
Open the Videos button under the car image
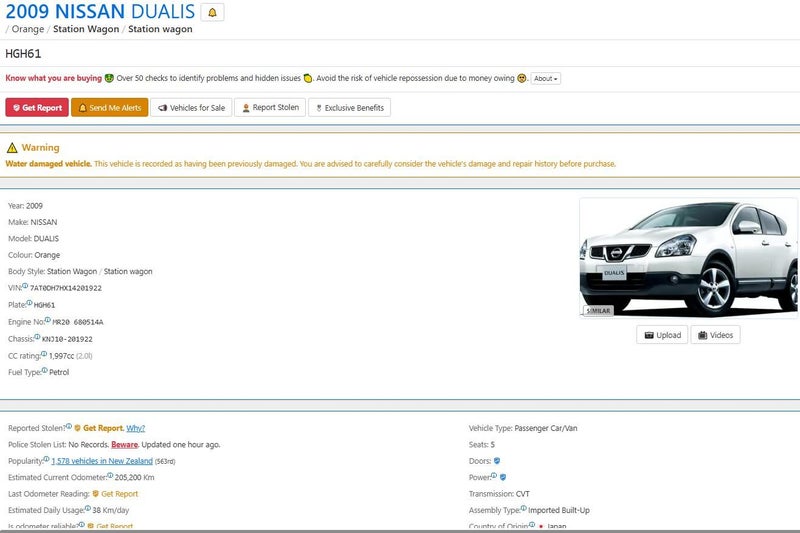point(715,335)
